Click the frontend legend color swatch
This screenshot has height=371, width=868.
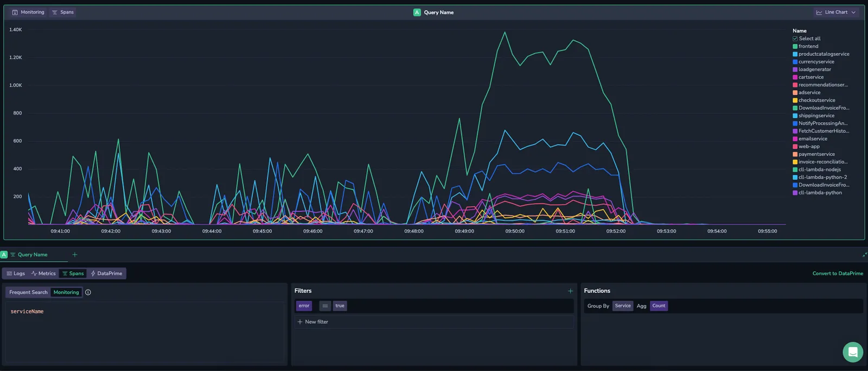click(795, 47)
